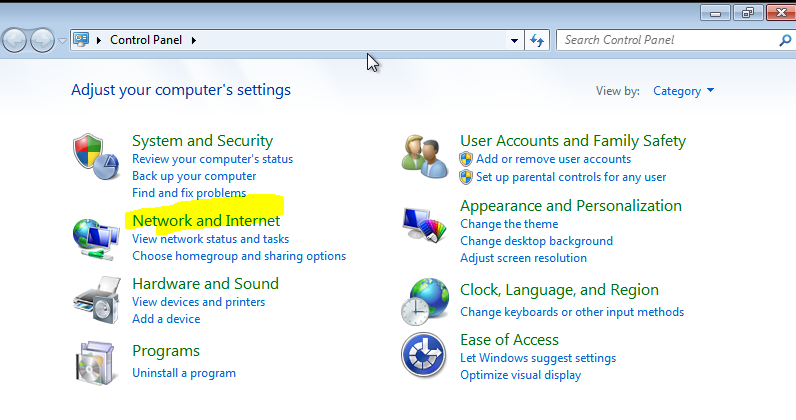Open the Hardware and Sound printer icon

click(97, 300)
